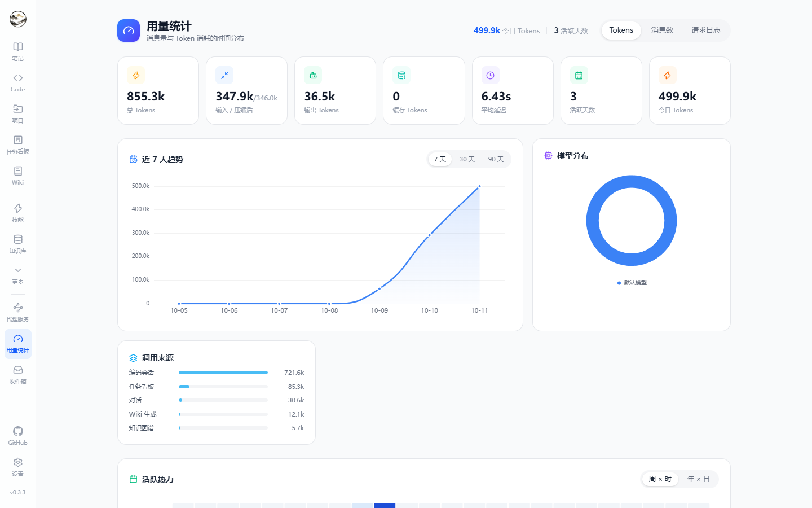Click the 721.6k value for 编码会话

point(294,373)
